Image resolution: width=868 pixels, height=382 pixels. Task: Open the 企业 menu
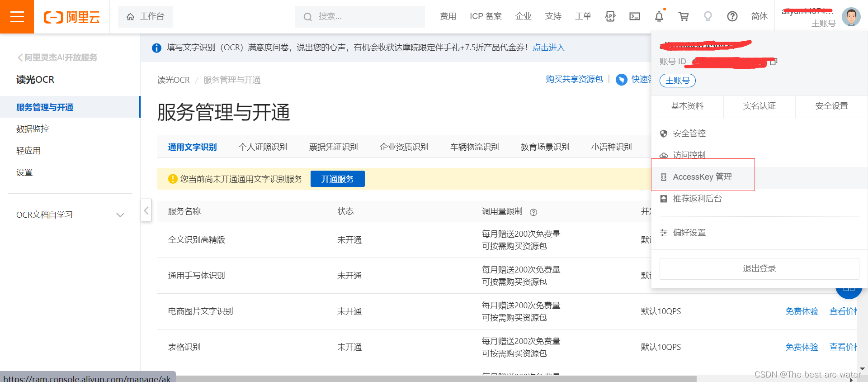coord(523,17)
